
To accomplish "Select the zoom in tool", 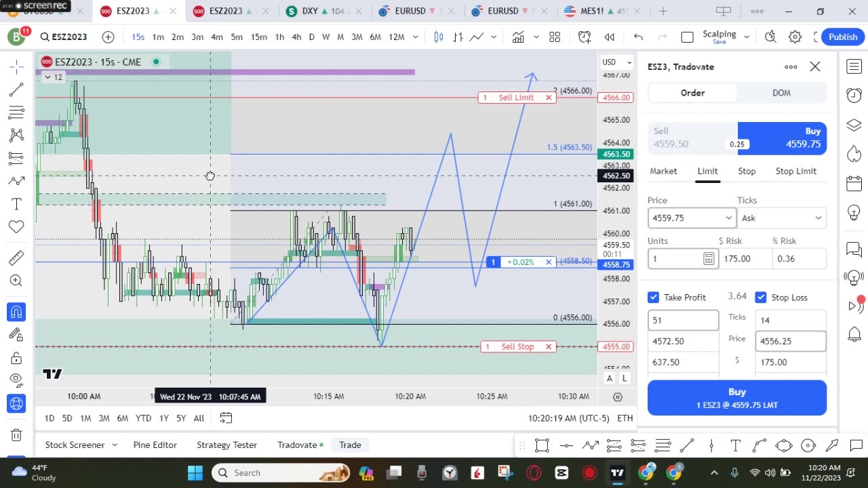I will coord(16,281).
